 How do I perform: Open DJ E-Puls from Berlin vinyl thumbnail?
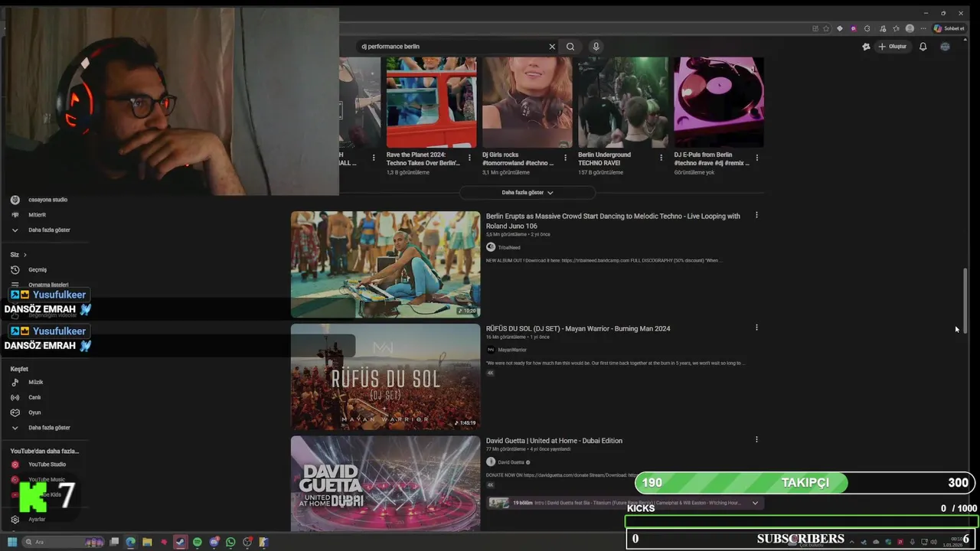point(719,102)
